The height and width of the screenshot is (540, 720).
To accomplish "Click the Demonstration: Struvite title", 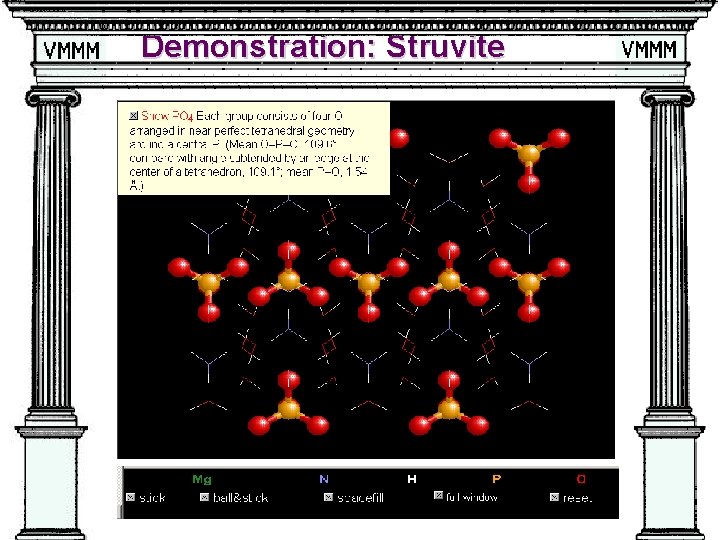I will [323, 46].
